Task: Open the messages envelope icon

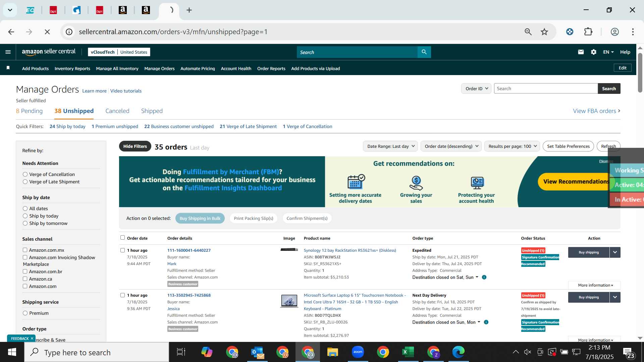Action: point(581,52)
